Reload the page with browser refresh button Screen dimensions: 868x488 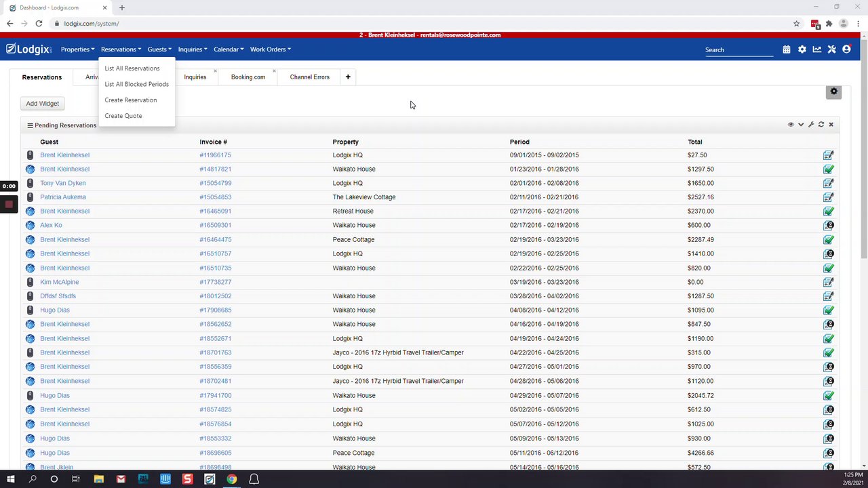(x=39, y=24)
